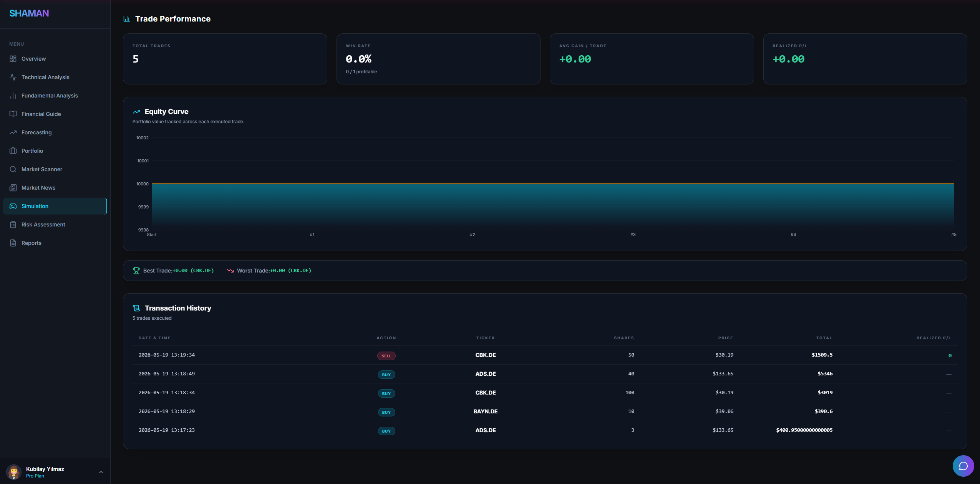The image size is (980, 484).
Task: Click the Kubilay Yılmaz user name
Action: point(45,469)
